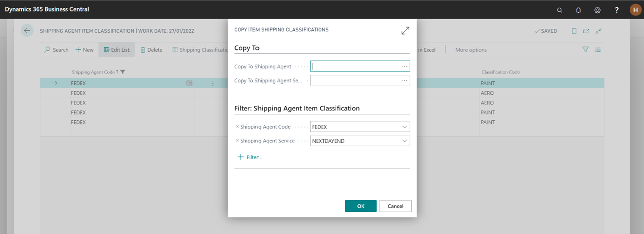This screenshot has height=234, width=644.
Task: Open the search magnifier in top bar
Action: point(560,10)
